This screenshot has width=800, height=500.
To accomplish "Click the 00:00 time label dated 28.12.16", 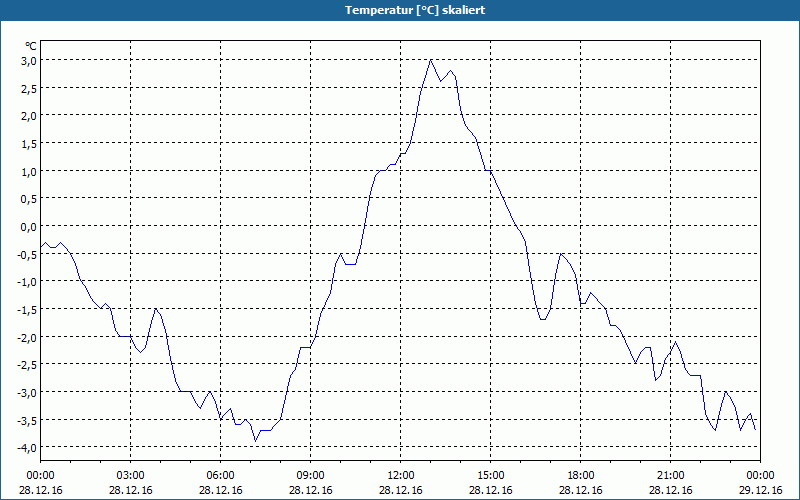I will [x=40, y=476].
